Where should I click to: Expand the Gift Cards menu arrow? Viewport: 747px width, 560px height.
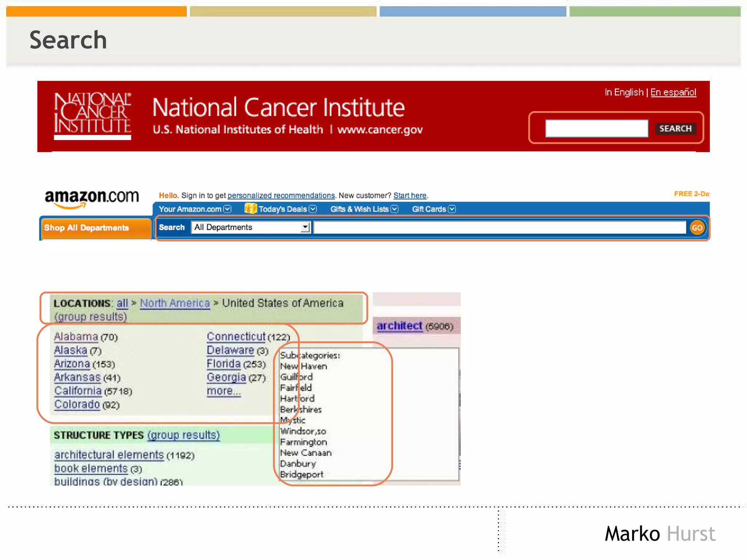click(x=452, y=209)
